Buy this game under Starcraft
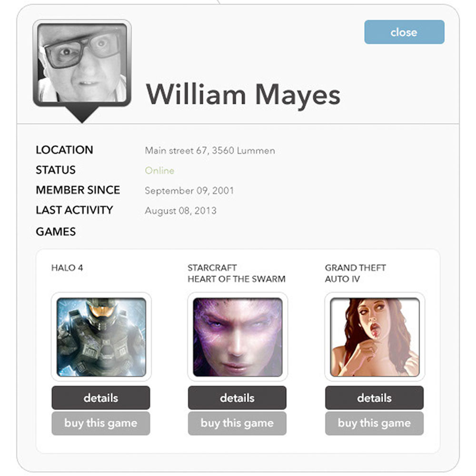 237,423
